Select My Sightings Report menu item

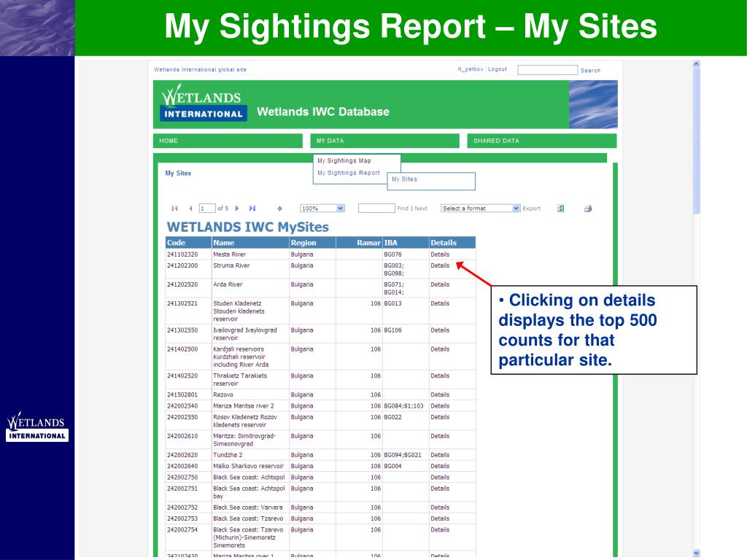[x=348, y=173]
